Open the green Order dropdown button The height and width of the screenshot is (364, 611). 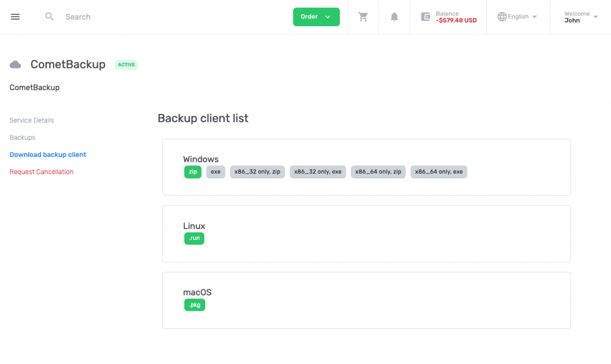pyautogui.click(x=316, y=17)
